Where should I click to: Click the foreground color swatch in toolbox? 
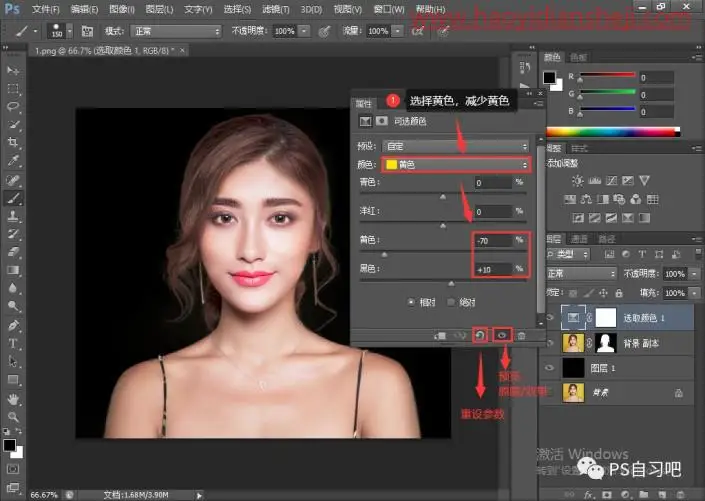click(x=9, y=446)
